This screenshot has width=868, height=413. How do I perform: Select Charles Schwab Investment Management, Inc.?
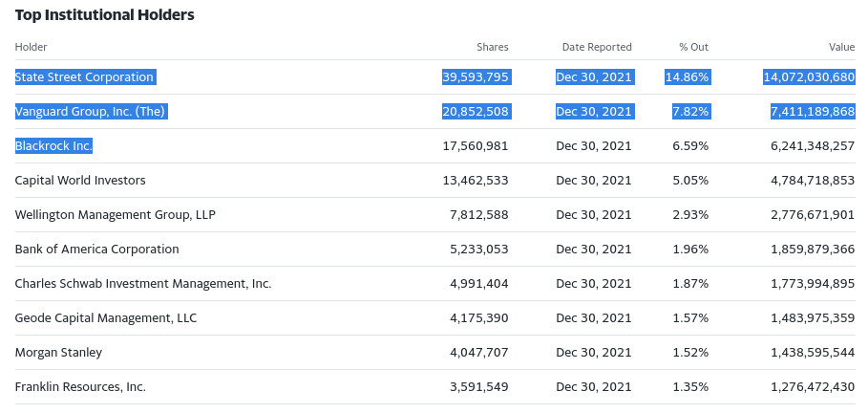click(143, 284)
